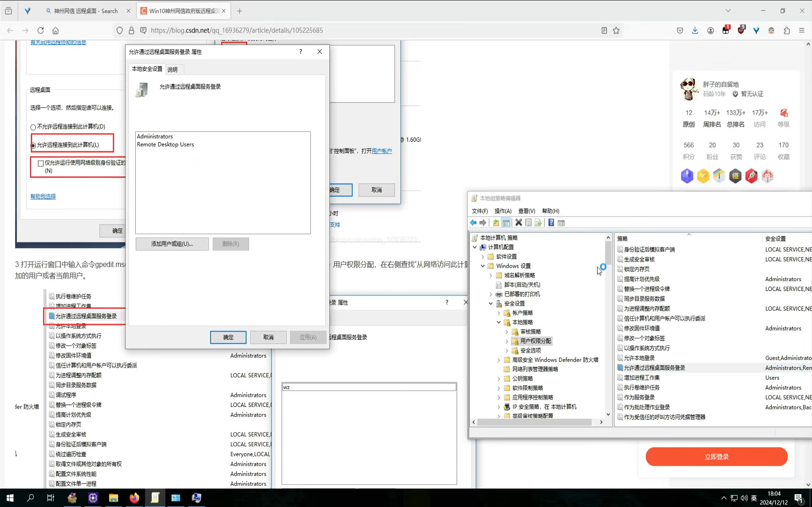Click the orange 立即登录 button

[717, 456]
